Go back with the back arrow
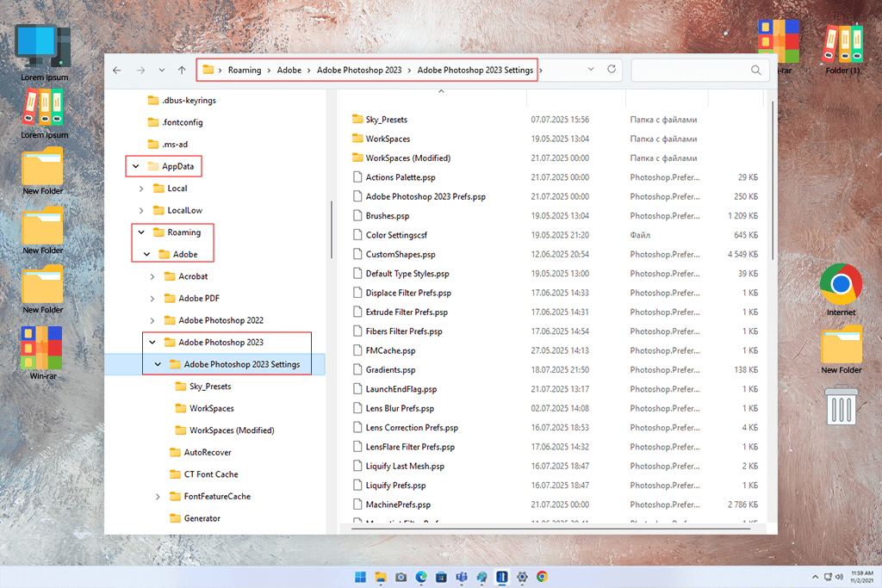The width and height of the screenshot is (882, 588). click(117, 71)
